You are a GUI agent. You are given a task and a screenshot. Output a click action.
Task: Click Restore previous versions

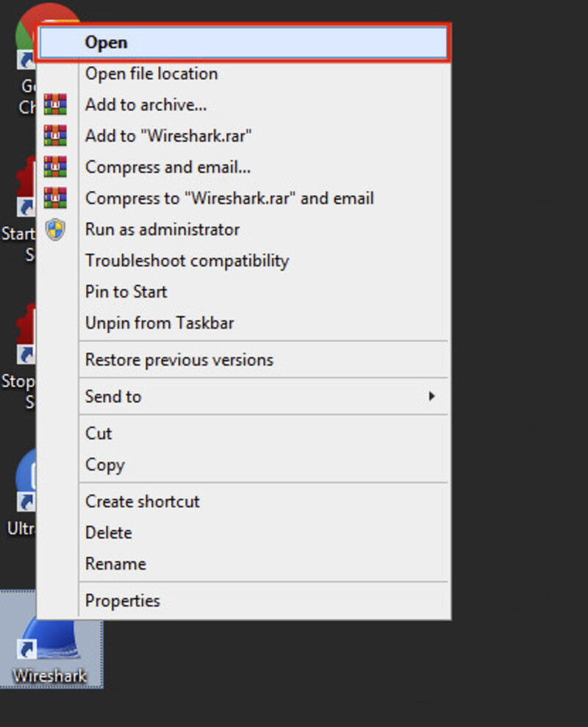tap(179, 360)
